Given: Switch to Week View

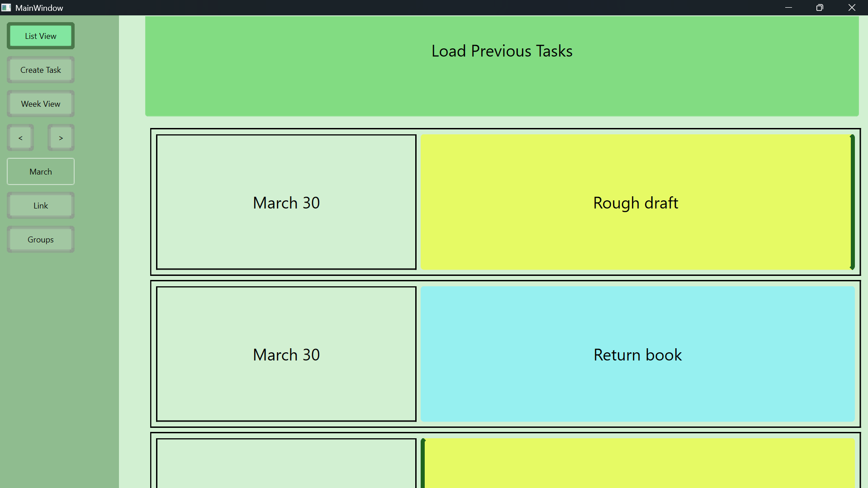Looking at the screenshot, I should 41,104.
